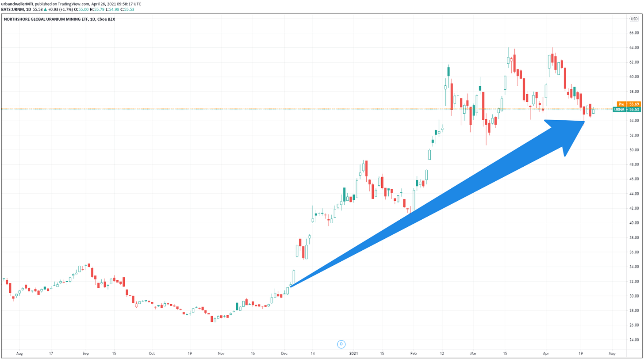Screen dimensions: 644x359
Task: Click the 44.00 price axis label
Action: [x=634, y=194]
